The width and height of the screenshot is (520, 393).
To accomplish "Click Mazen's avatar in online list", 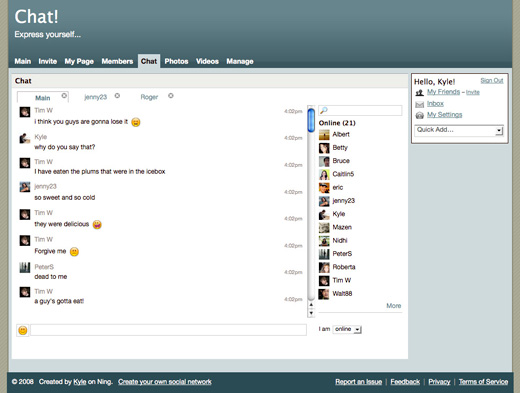I will tap(324, 227).
